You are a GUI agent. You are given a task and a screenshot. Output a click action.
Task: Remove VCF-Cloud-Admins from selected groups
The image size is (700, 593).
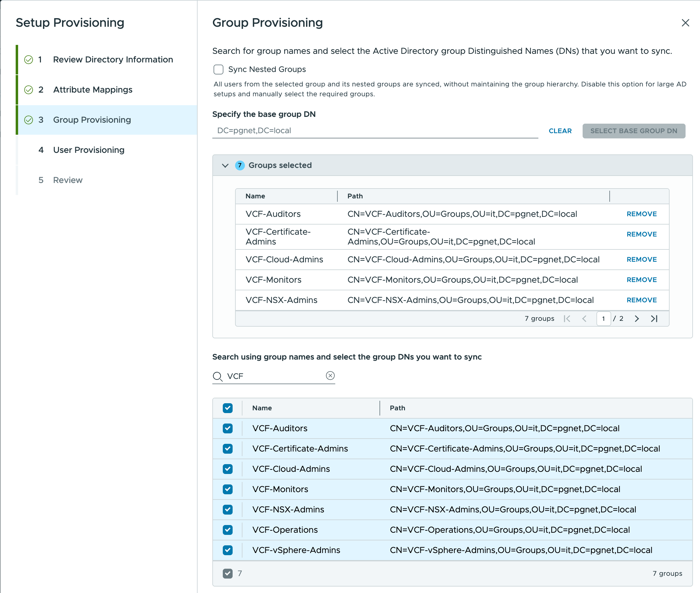coord(641,260)
